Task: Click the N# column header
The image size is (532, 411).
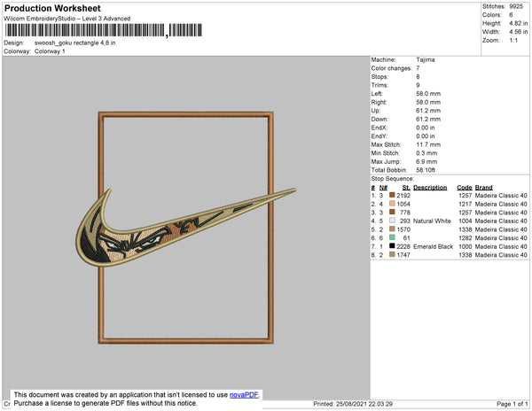Action: 383,188
